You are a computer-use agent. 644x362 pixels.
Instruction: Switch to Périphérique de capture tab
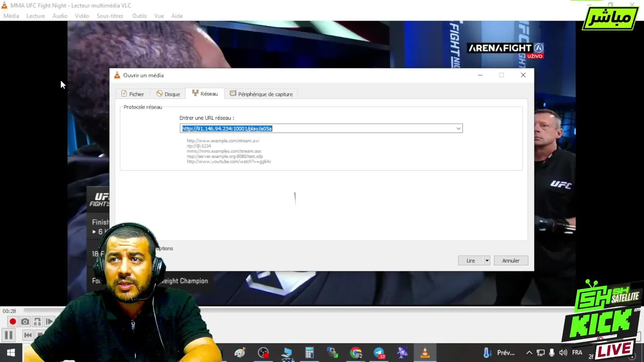coord(261,94)
